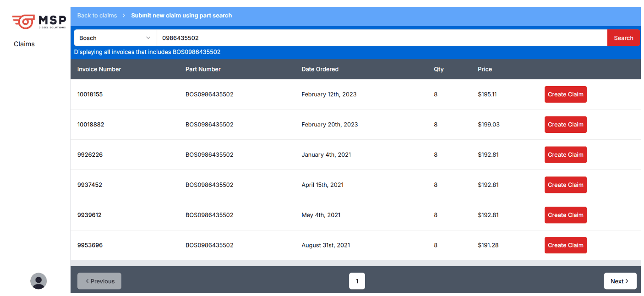Create claim for invoice 10018882

pyautogui.click(x=565, y=125)
